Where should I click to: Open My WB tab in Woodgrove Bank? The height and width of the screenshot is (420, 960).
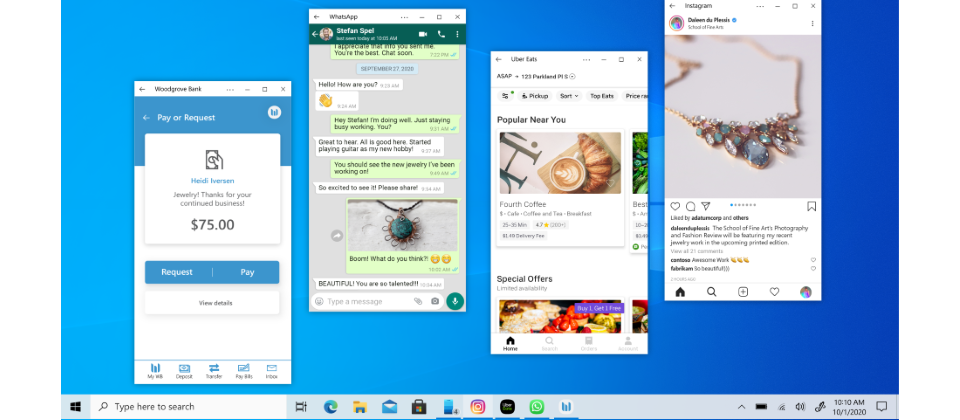[155, 371]
